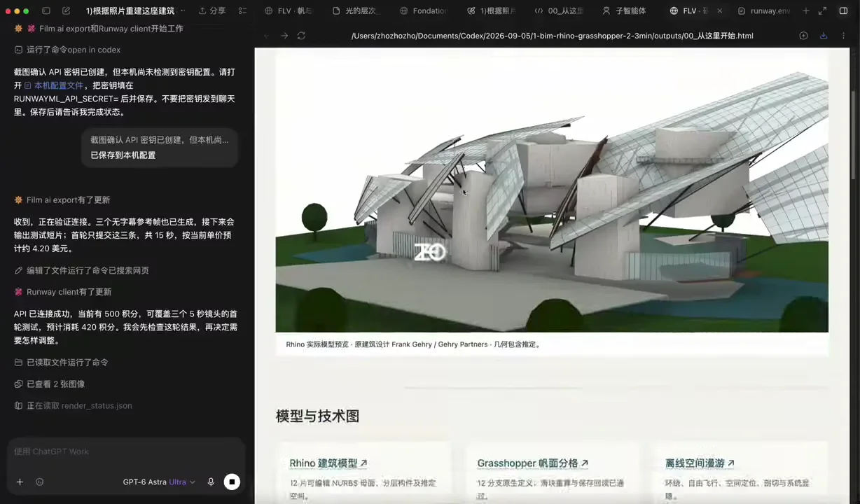Switch to the Fondation tab
860x504 pixels.
423,10
